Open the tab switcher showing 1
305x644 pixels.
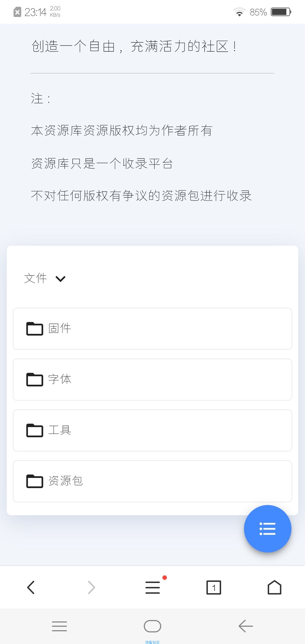coord(214,588)
